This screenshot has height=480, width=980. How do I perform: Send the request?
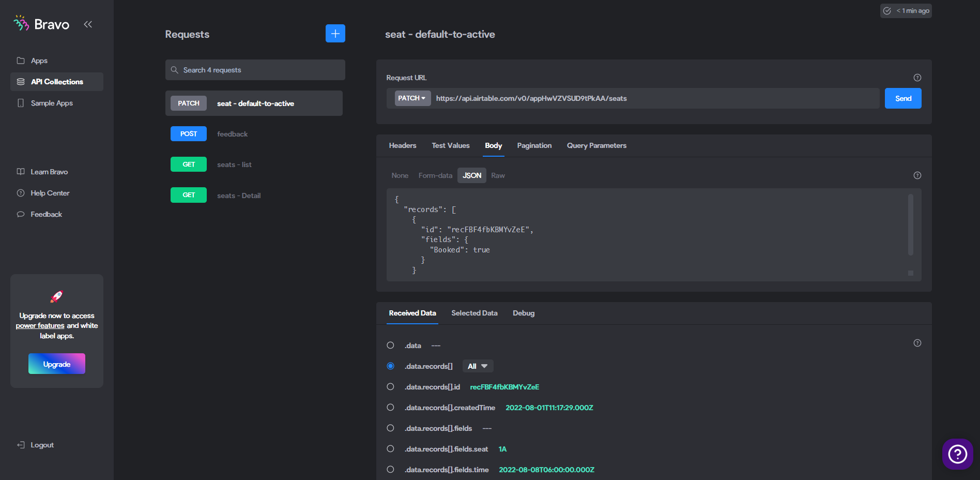coord(903,98)
